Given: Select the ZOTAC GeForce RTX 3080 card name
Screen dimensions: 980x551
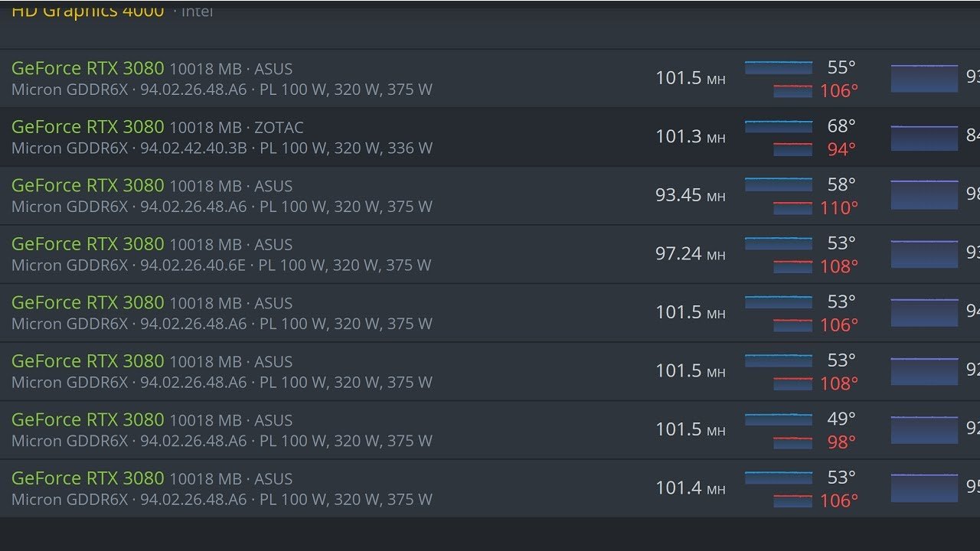Looking at the screenshot, I should point(88,127).
